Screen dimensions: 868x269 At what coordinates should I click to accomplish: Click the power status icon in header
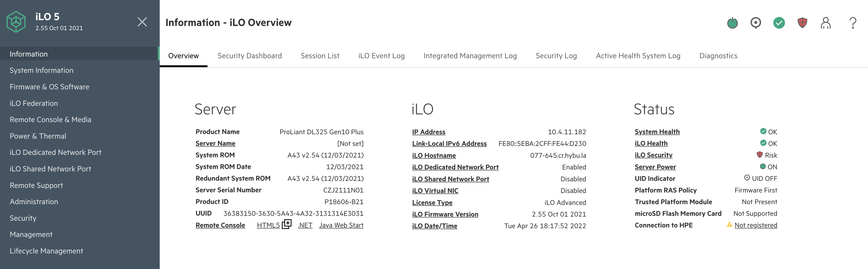(x=732, y=23)
